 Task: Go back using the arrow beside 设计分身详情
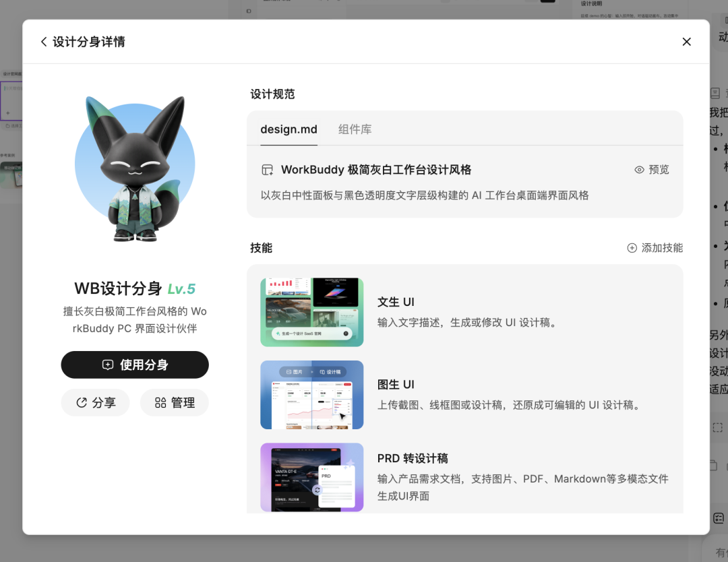44,42
